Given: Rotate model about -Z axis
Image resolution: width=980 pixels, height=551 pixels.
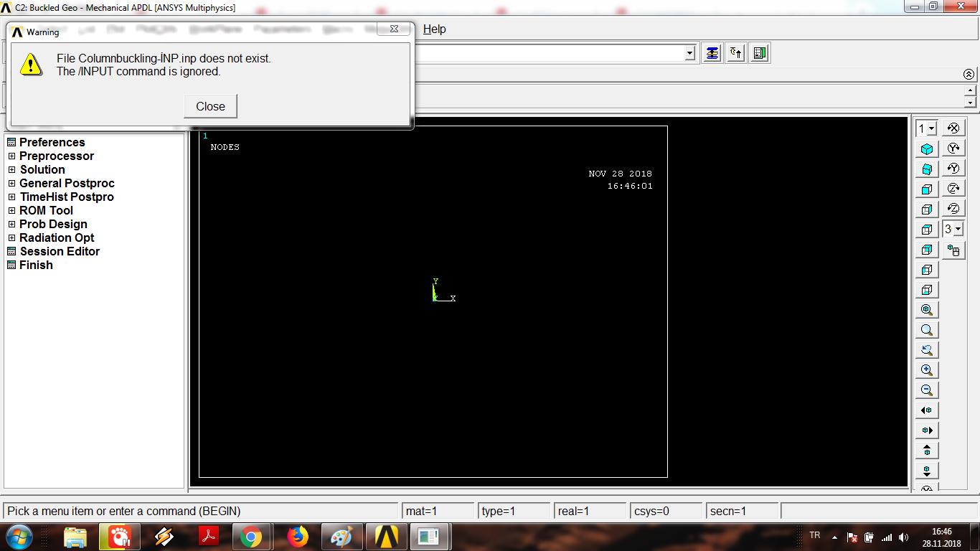Looking at the screenshot, I should (953, 189).
